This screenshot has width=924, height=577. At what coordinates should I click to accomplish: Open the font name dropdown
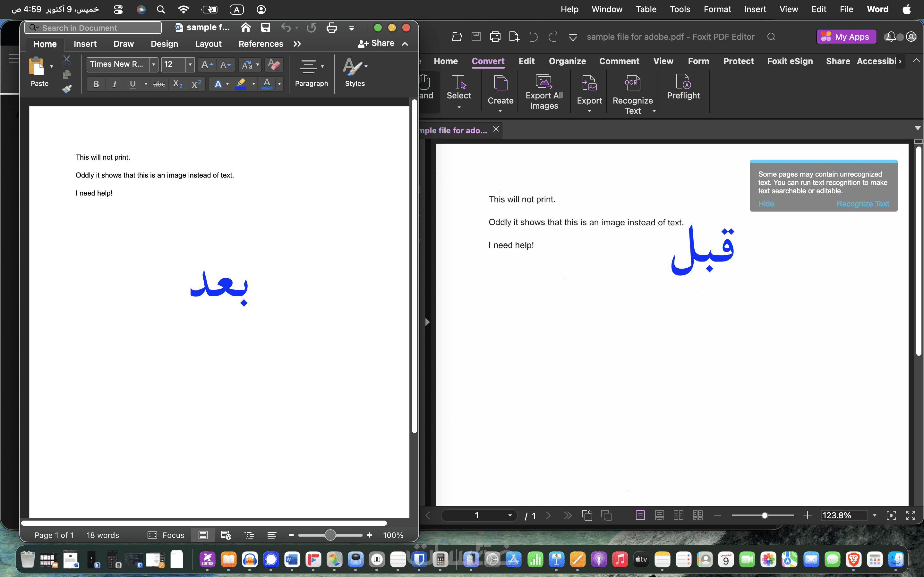153,64
